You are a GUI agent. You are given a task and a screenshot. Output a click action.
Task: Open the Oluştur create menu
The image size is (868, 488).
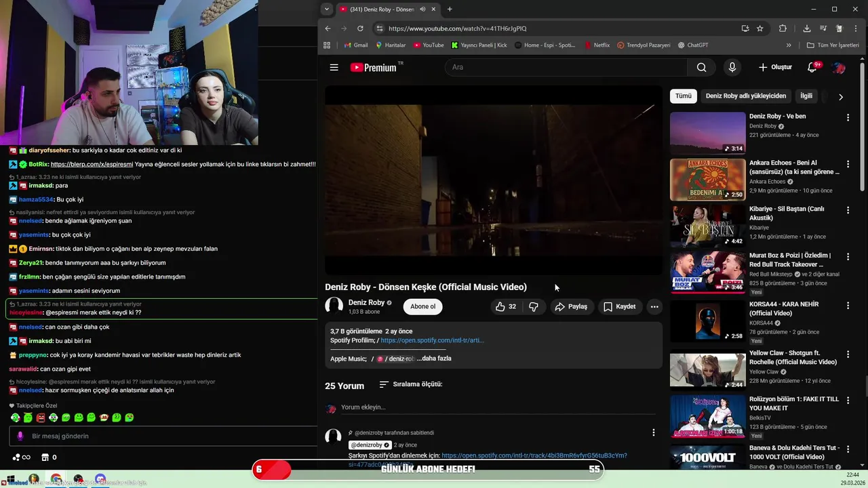[775, 67]
